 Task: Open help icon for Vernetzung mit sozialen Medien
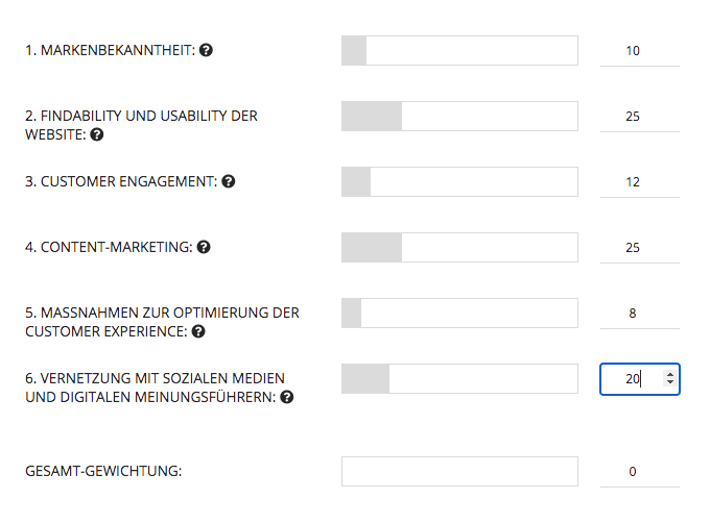pos(287,397)
